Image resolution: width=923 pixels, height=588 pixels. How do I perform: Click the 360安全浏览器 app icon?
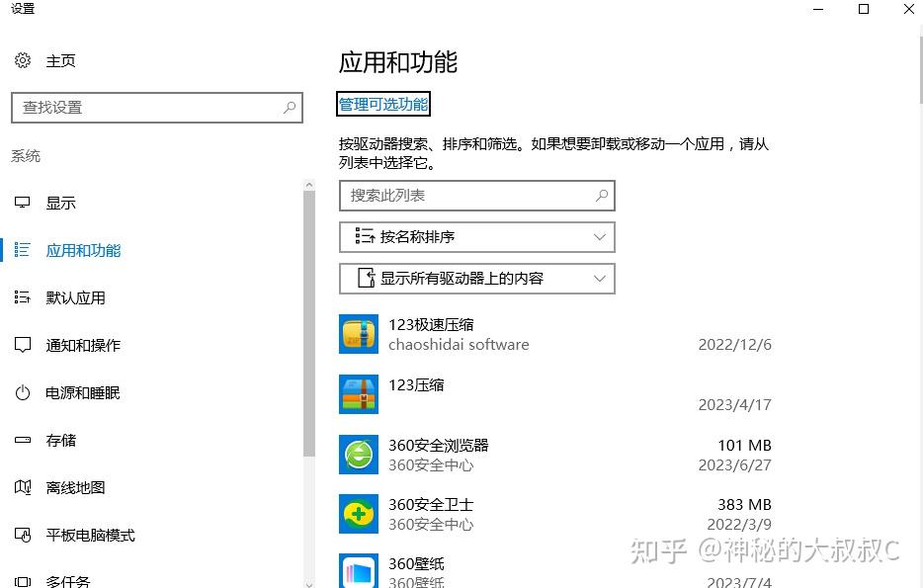coord(359,455)
